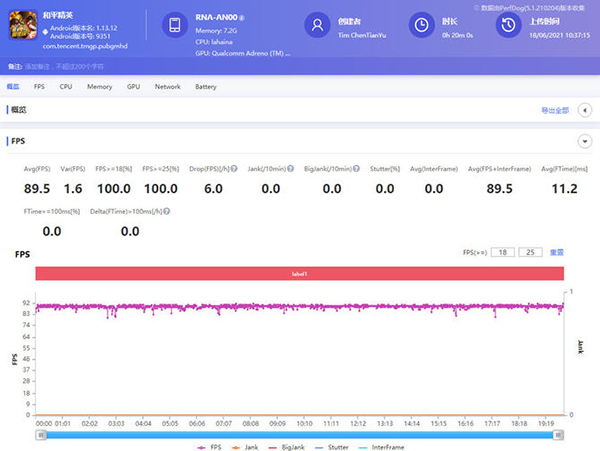Collapse the FPS section with arrow button
Image resolution: width=600 pixels, height=451 pixels.
(x=583, y=142)
